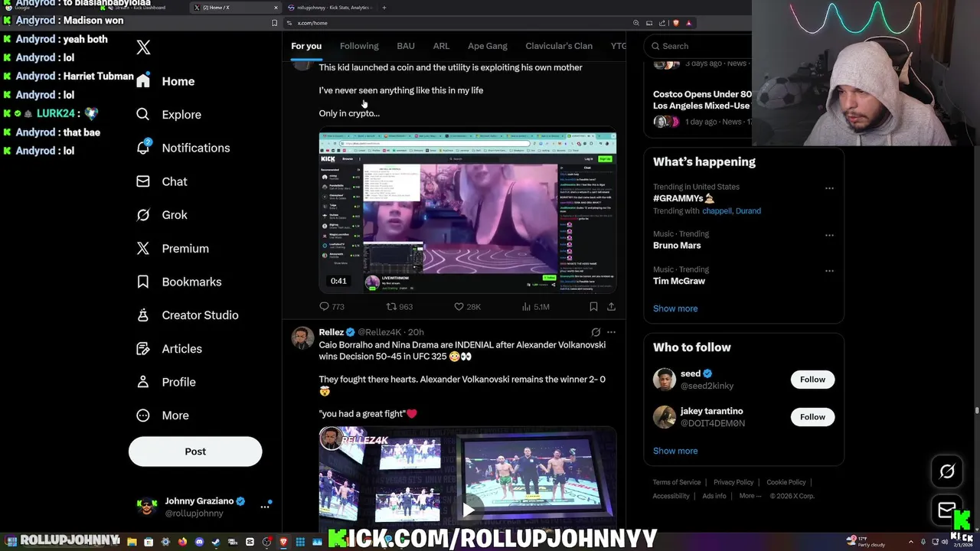Select the Ape Gang tab
Image resolution: width=980 pixels, height=551 pixels.
click(488, 46)
